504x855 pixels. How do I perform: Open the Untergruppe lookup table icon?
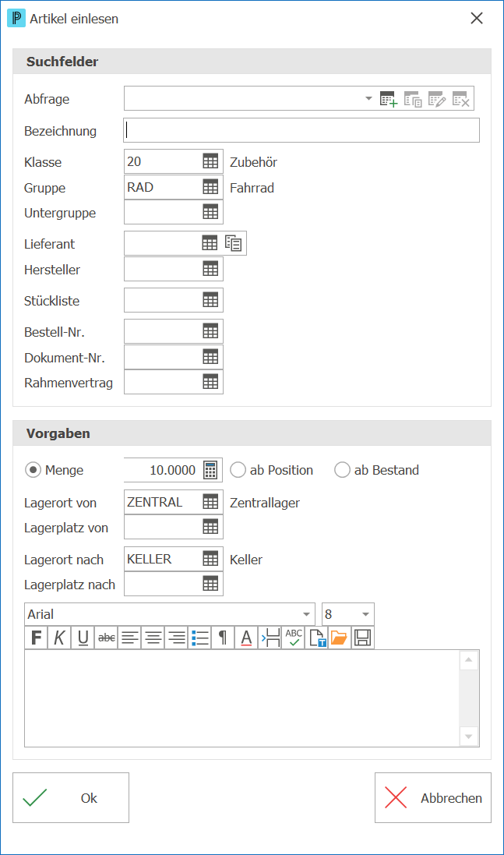(x=210, y=212)
